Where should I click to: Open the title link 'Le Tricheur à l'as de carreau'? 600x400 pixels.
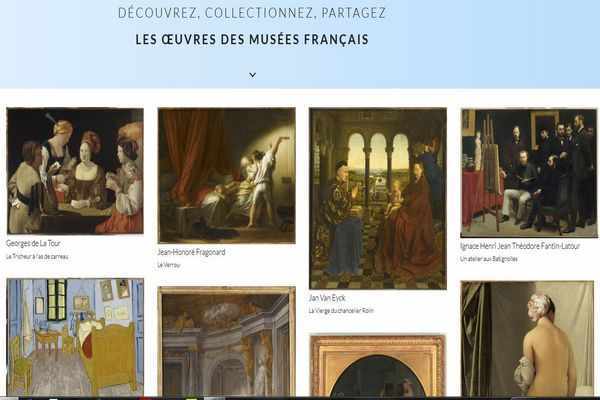pos(37,257)
